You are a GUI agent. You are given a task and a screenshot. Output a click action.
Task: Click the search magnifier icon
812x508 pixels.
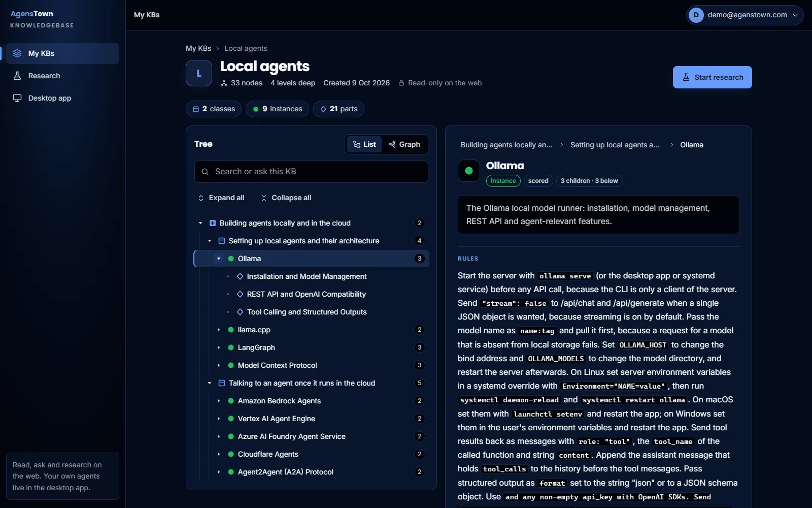[x=205, y=172]
